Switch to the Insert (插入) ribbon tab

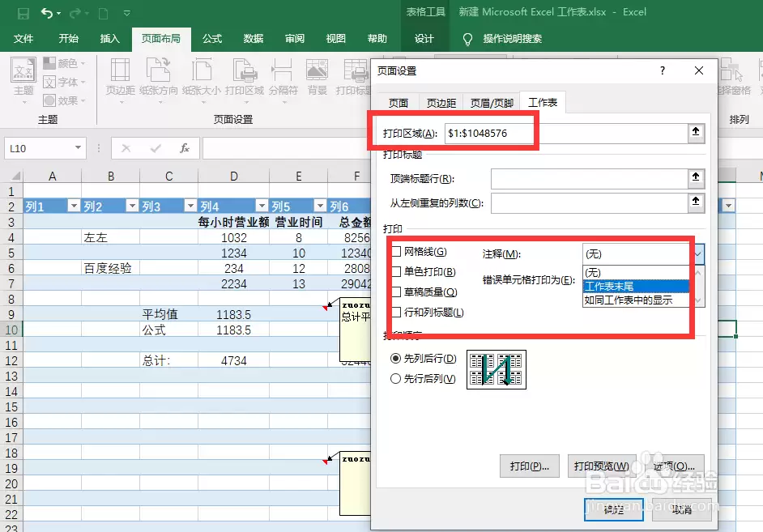tap(109, 39)
